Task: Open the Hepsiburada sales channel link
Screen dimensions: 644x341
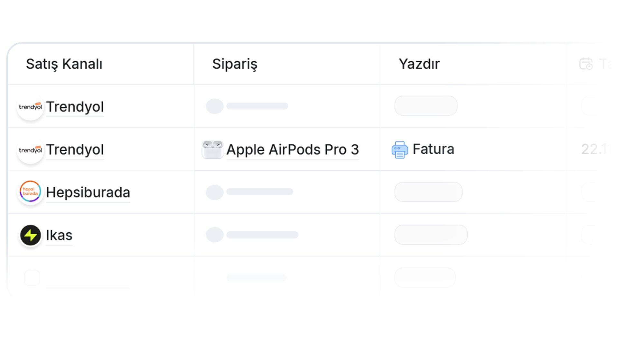Action: pos(88,192)
